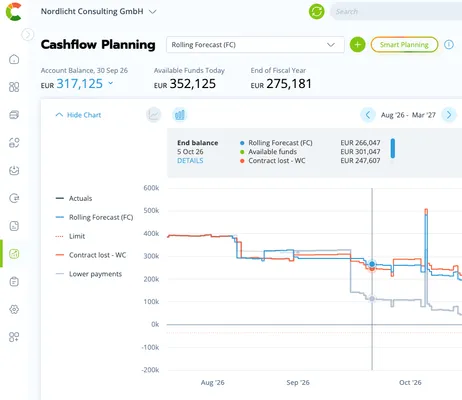Click the Smart Planning button
Screen dimensions: 462x400
pos(404,45)
